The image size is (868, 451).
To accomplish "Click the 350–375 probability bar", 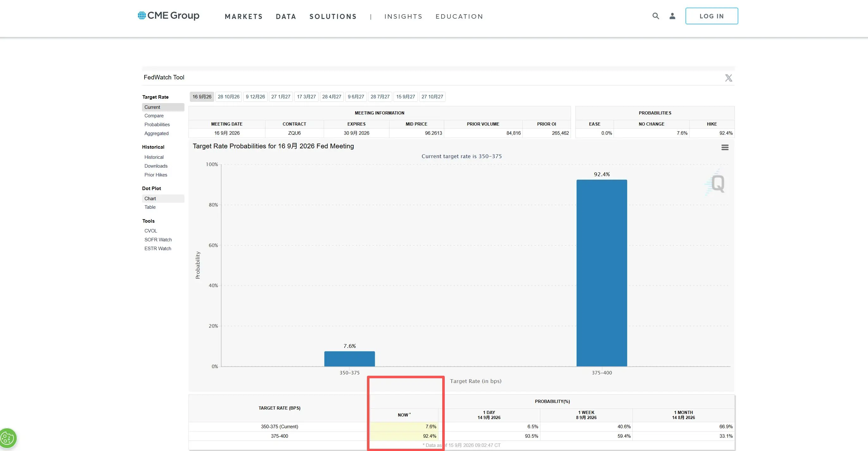I will [350, 359].
